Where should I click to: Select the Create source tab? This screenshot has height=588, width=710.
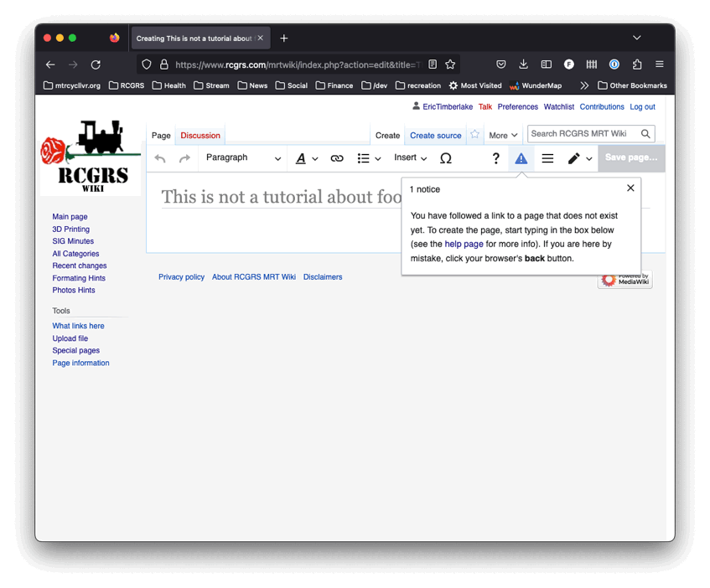point(435,136)
